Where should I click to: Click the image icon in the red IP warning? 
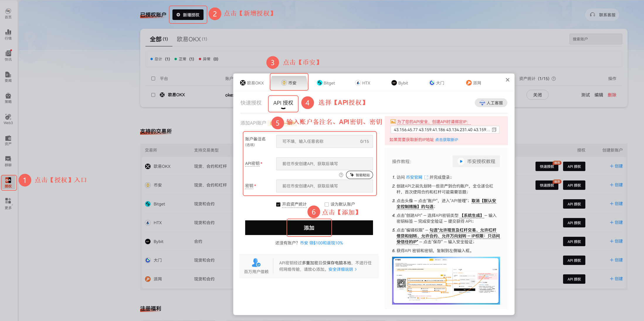pos(393,121)
